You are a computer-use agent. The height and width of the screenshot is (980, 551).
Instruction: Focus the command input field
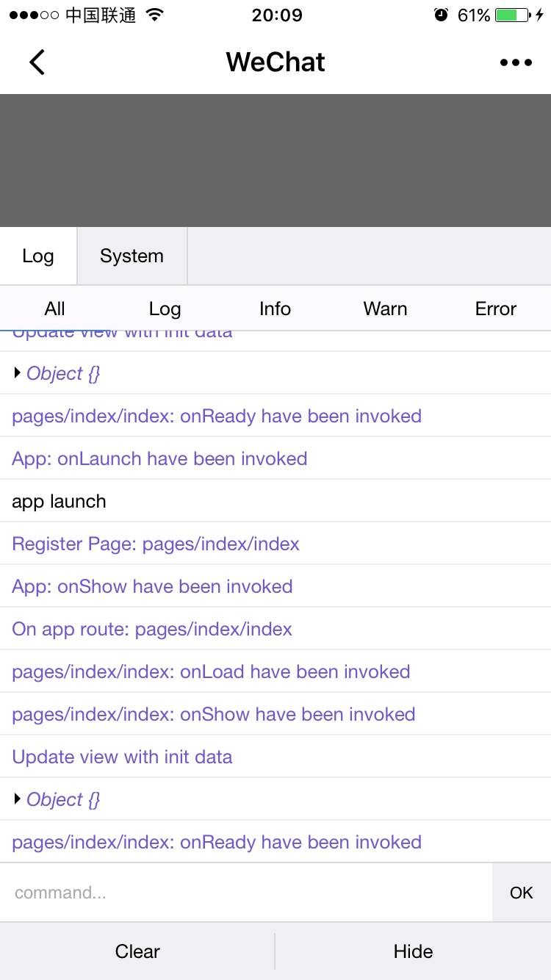coord(246,893)
